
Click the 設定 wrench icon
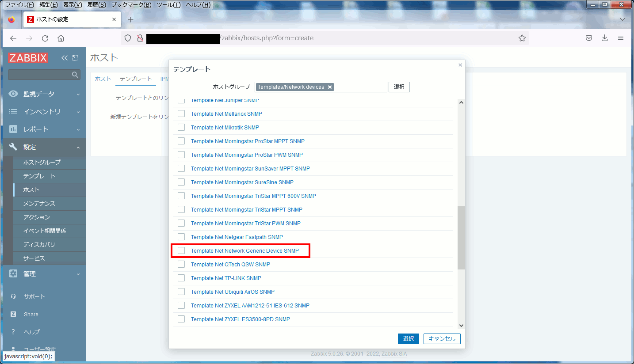coord(14,147)
